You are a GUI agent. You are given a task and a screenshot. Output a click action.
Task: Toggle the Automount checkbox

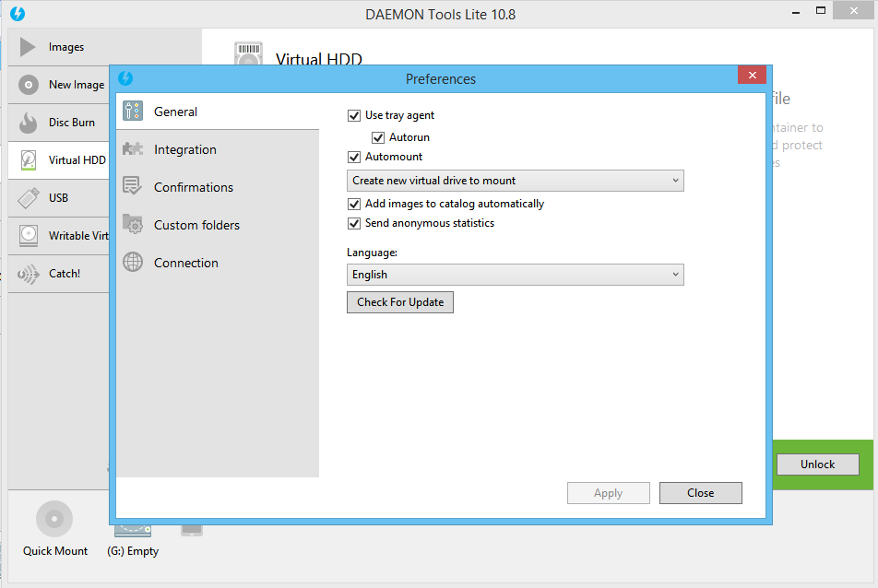[354, 158]
